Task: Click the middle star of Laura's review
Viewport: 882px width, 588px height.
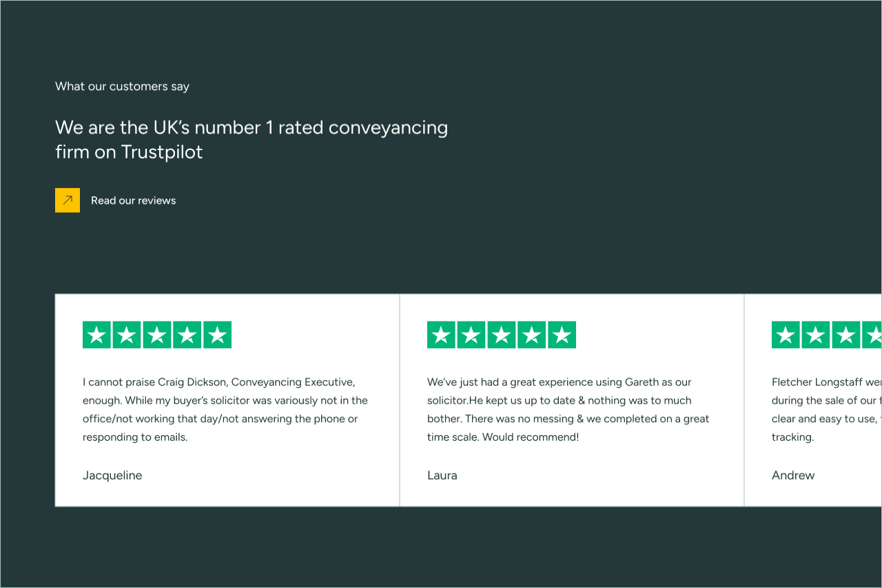Action: (501, 335)
